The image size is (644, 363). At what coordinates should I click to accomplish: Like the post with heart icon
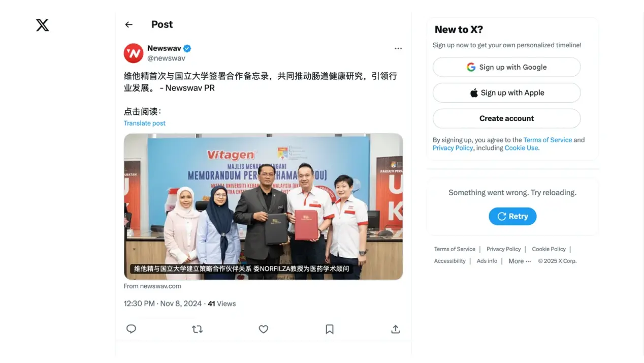pyautogui.click(x=263, y=329)
